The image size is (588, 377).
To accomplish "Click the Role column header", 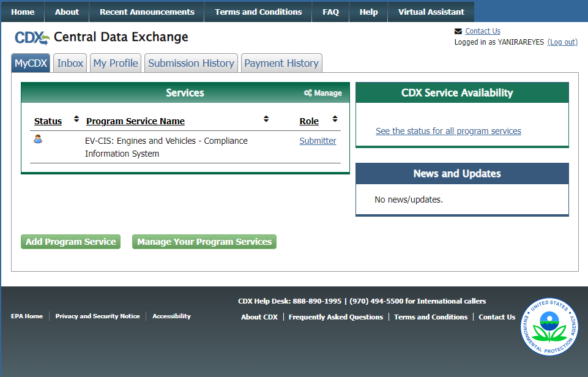I will (x=309, y=121).
